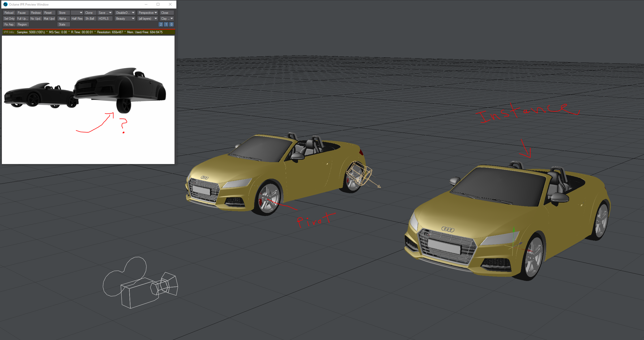Open the Save menu

(105, 13)
